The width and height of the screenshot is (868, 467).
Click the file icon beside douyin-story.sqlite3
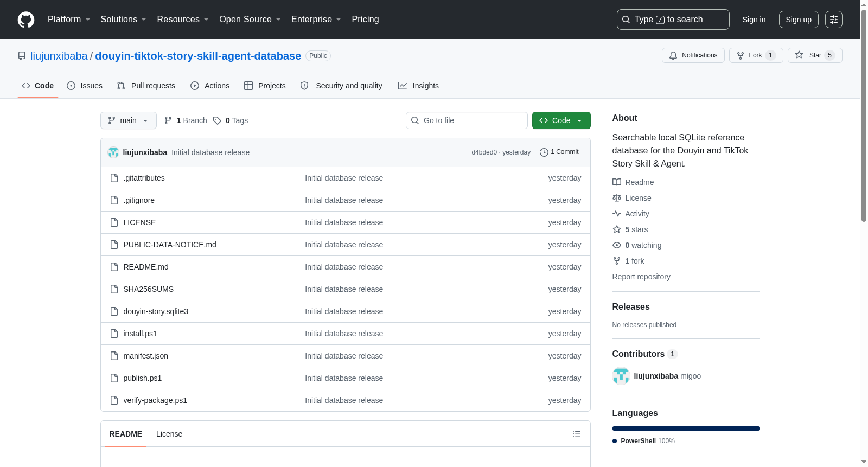(114, 311)
